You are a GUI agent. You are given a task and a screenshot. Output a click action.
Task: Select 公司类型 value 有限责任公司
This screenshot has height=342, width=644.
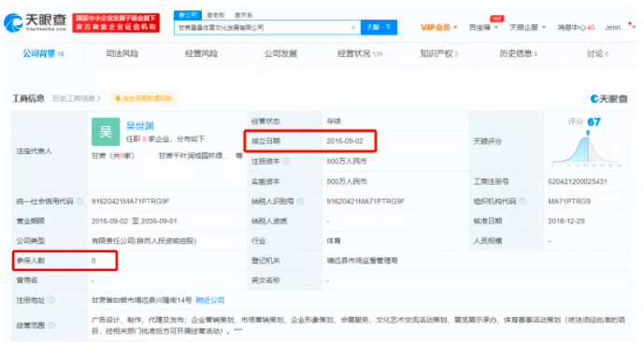tap(144, 240)
